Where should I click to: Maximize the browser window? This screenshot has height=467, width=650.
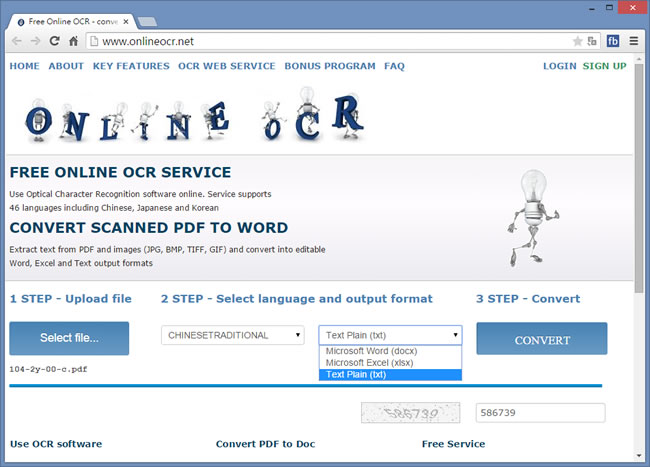point(609,8)
